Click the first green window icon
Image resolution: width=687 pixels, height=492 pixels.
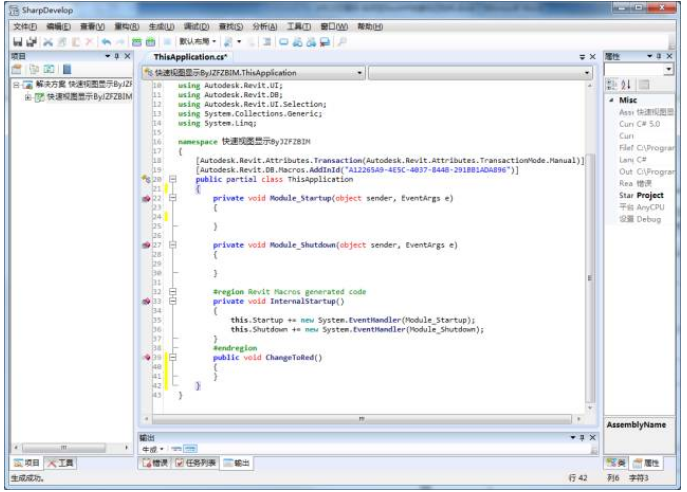(137, 42)
